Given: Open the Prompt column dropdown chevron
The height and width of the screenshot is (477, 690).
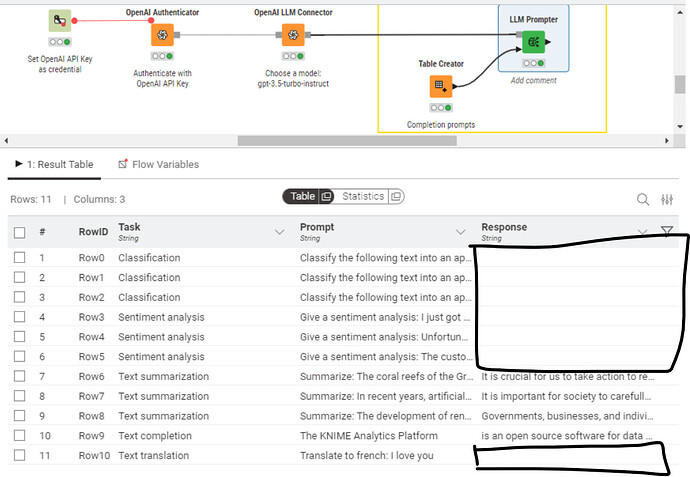Looking at the screenshot, I should click(460, 232).
